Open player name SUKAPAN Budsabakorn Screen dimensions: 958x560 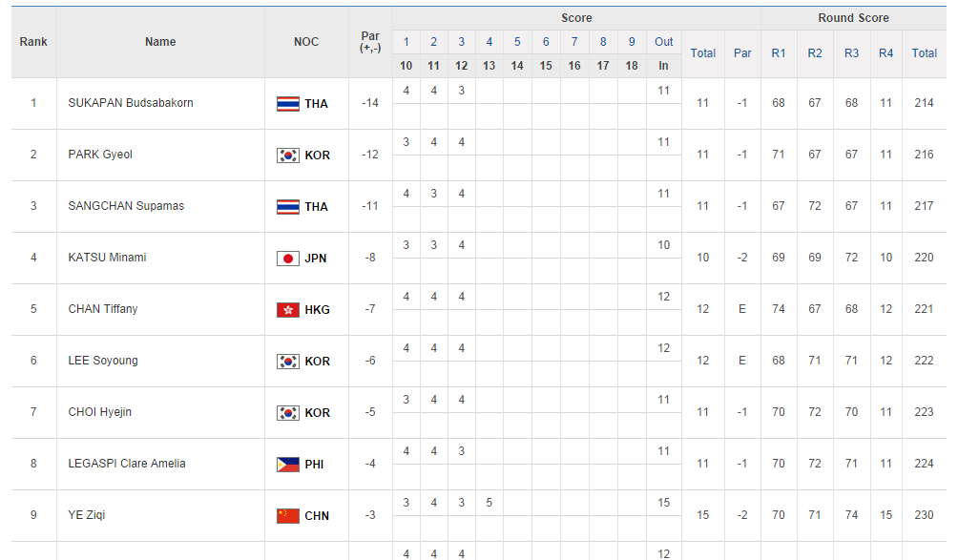click(x=131, y=103)
